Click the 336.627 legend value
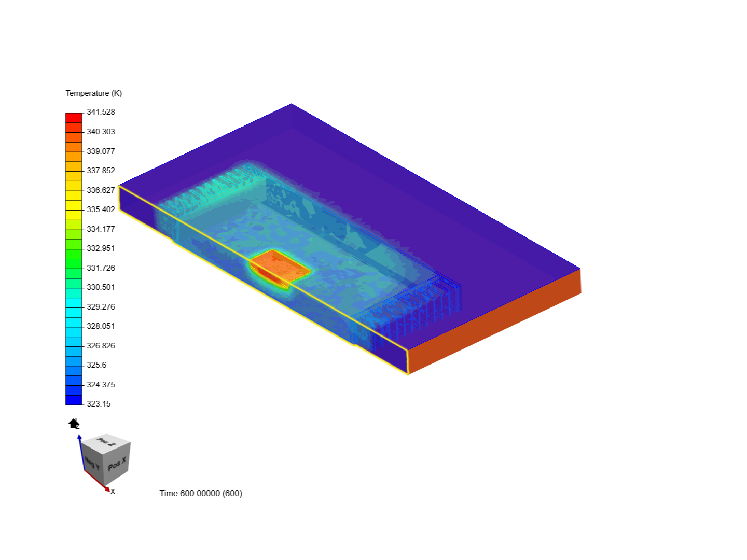The width and height of the screenshot is (747, 560). point(101,190)
